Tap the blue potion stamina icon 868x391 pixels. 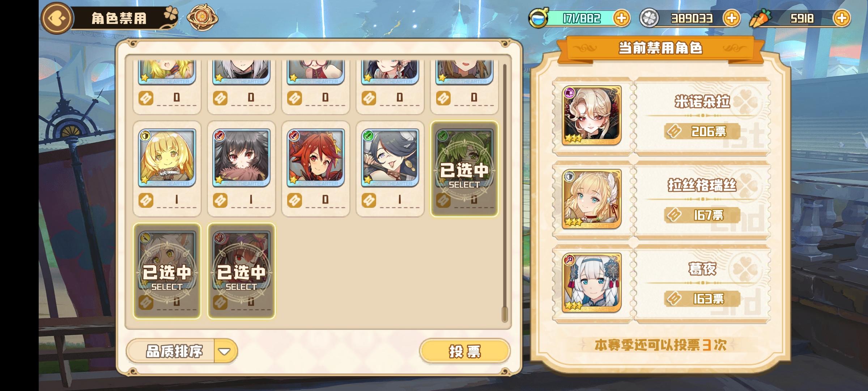point(539,18)
